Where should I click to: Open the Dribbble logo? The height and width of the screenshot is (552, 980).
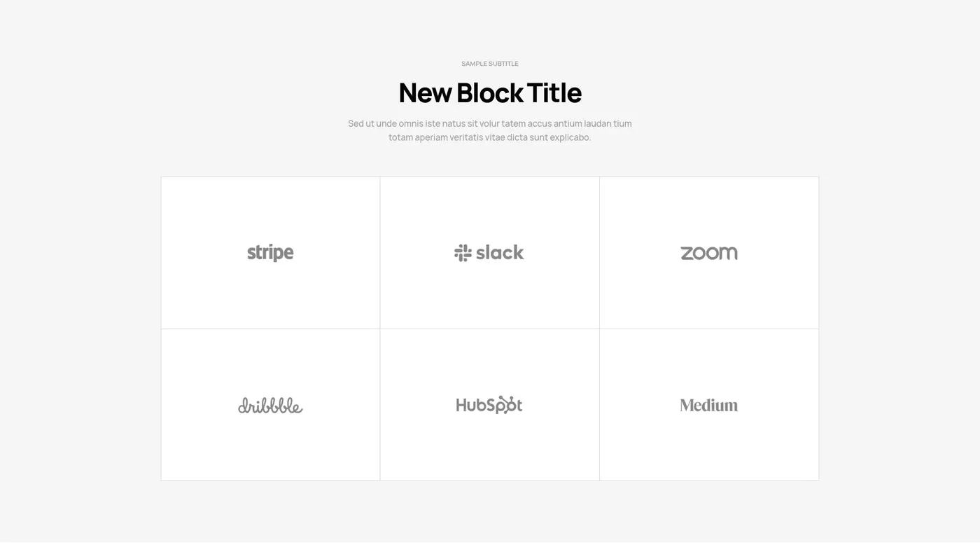pos(270,406)
